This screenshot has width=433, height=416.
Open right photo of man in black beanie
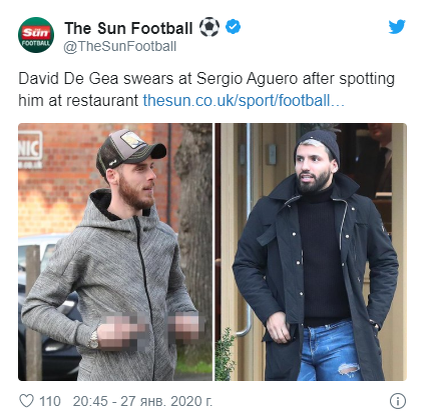pyautogui.click(x=311, y=252)
